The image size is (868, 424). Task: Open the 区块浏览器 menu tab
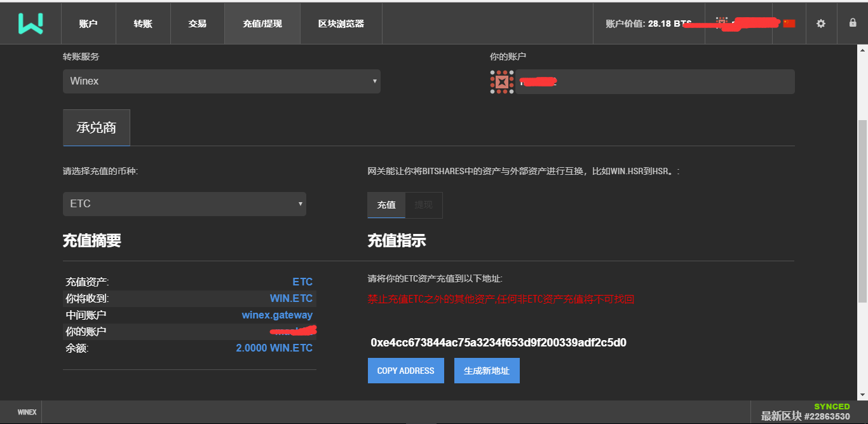click(341, 24)
